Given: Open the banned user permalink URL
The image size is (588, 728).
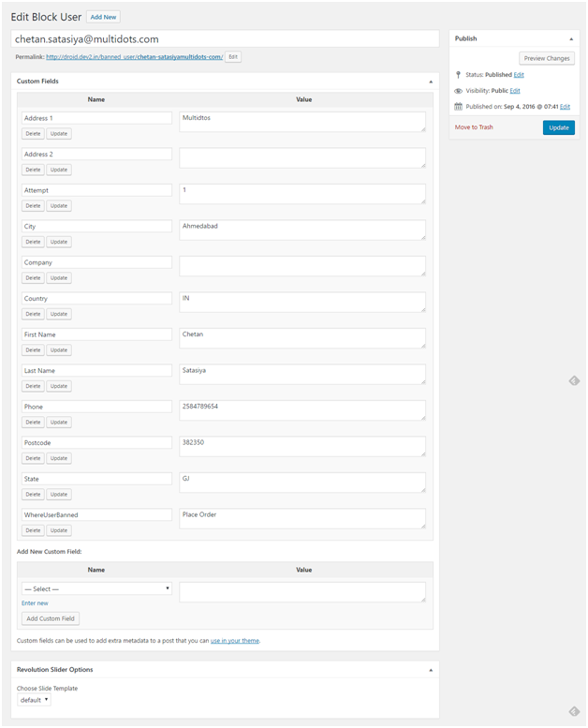Looking at the screenshot, I should click(134, 57).
